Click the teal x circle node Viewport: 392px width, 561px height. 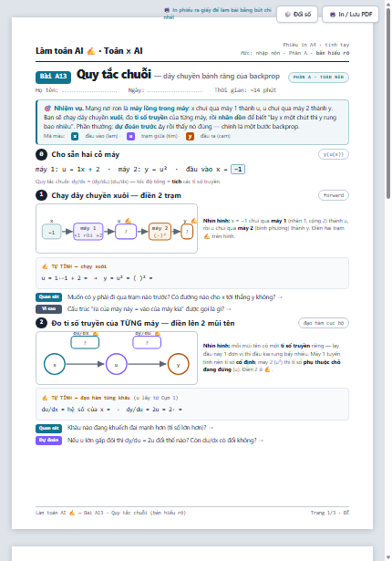pyautogui.click(x=55, y=364)
